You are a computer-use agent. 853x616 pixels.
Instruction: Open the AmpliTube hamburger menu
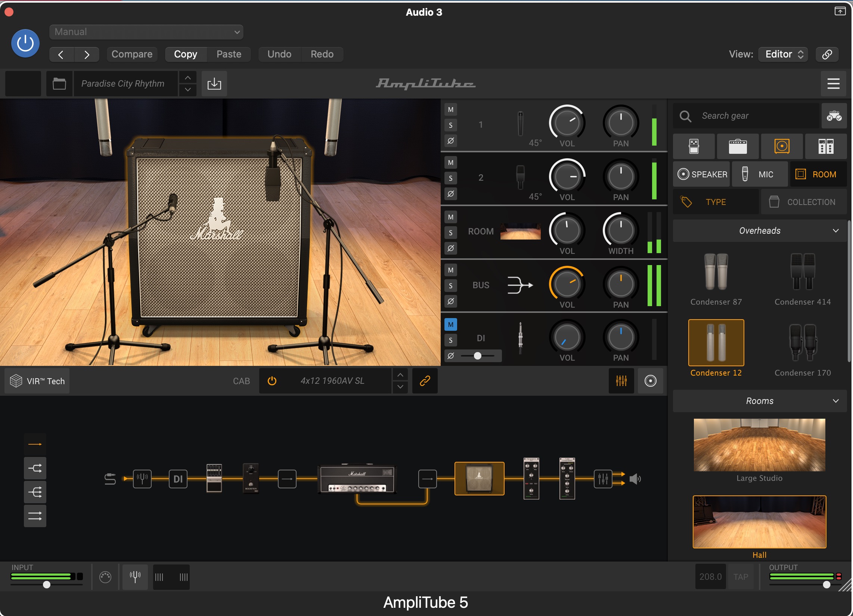(x=834, y=84)
